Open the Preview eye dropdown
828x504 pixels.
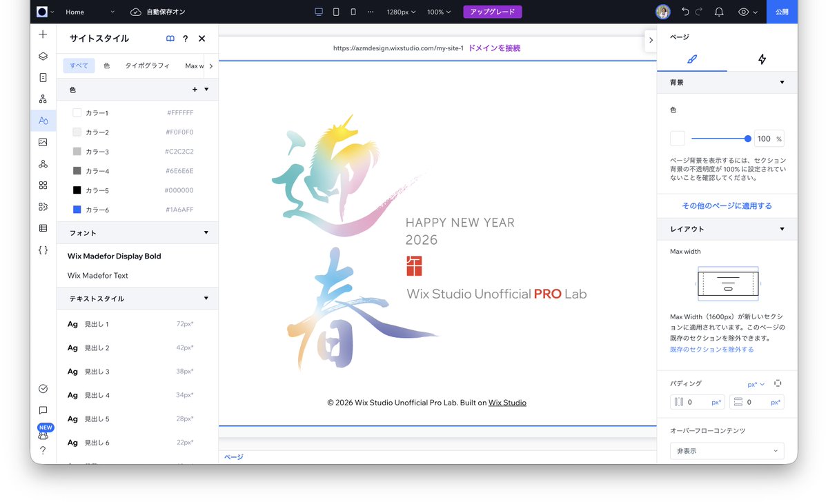(x=748, y=12)
